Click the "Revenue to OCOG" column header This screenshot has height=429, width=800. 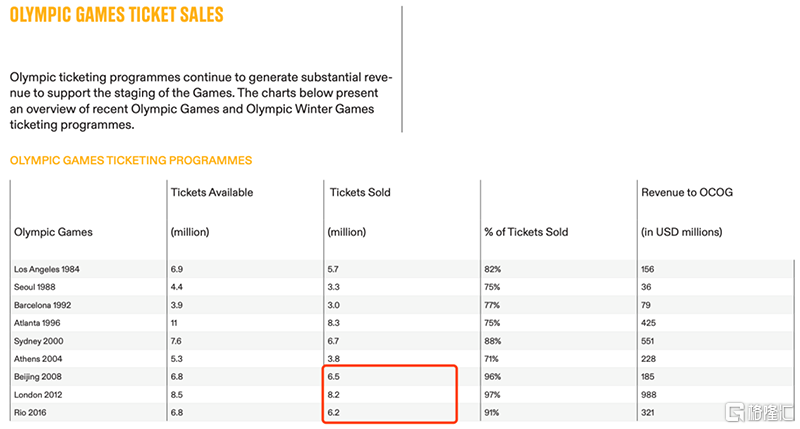(687, 193)
